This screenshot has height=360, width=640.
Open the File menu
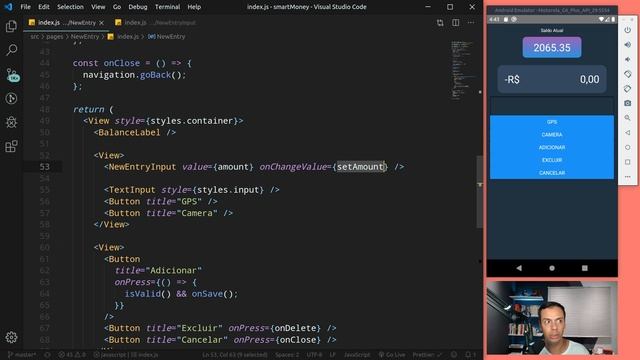coord(25,7)
